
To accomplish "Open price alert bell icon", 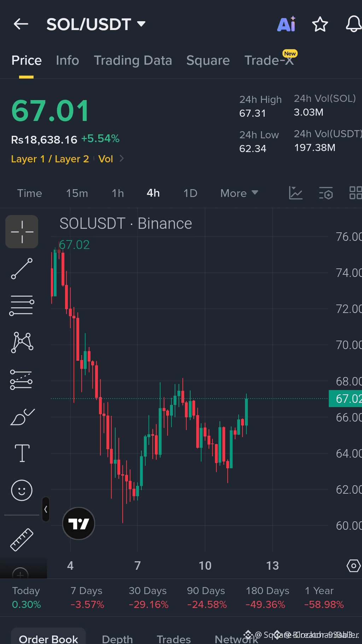I will pyautogui.click(x=353, y=24).
